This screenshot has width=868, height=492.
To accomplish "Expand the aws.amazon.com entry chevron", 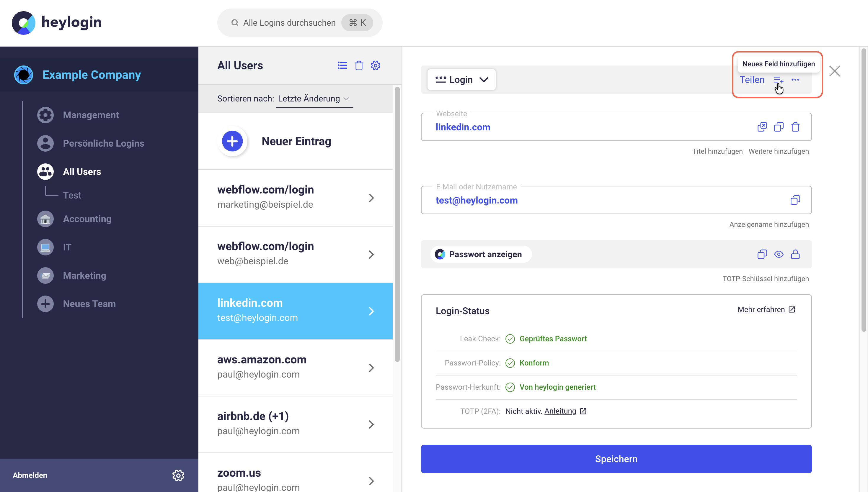I will tap(371, 368).
